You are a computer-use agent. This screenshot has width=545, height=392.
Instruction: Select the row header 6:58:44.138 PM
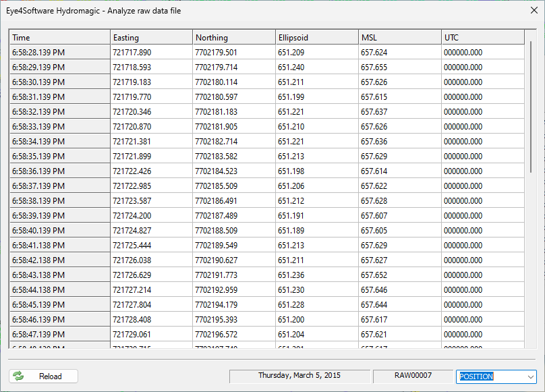(60, 289)
